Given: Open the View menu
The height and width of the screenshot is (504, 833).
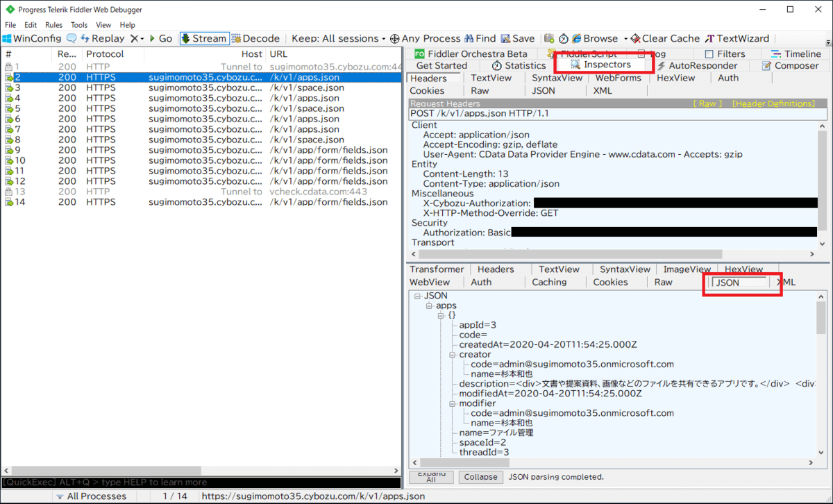Looking at the screenshot, I should tap(103, 25).
